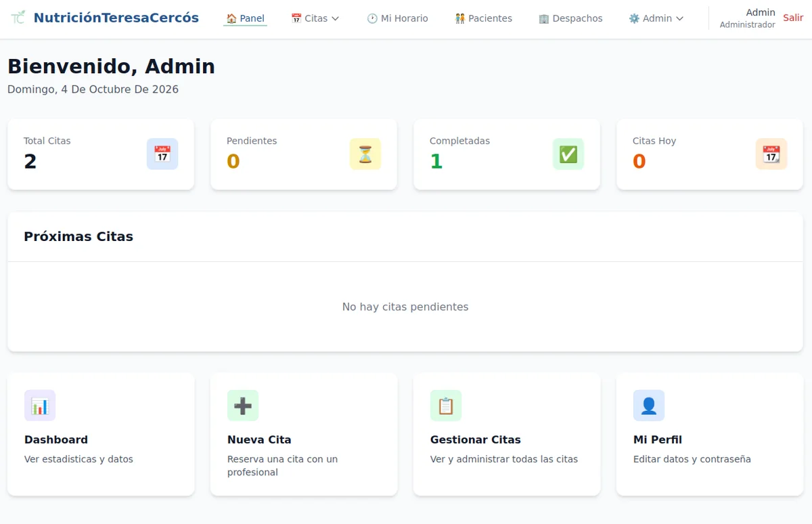Open the Admin dropdown menu

[656, 18]
